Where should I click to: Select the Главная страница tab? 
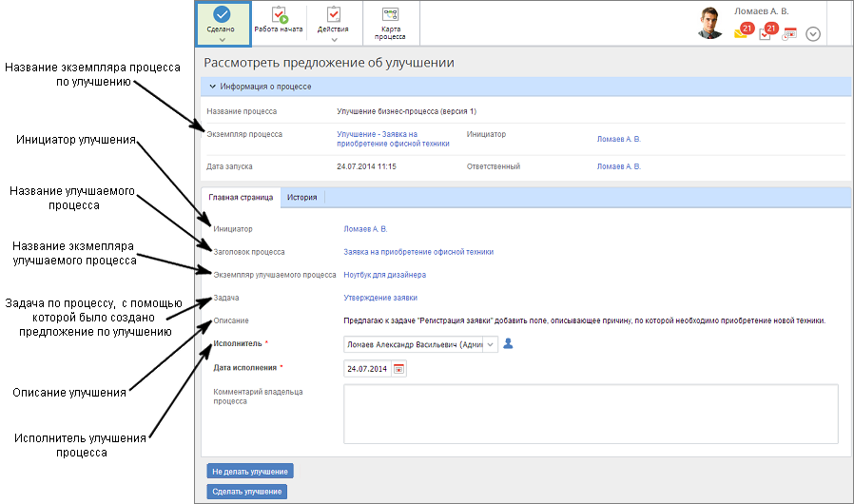tap(241, 198)
